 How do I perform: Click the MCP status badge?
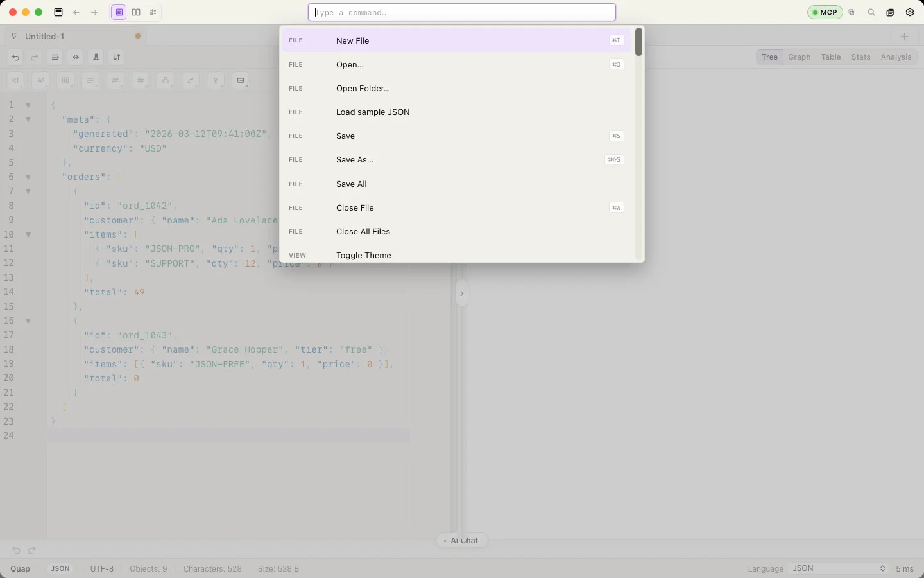[x=825, y=12]
